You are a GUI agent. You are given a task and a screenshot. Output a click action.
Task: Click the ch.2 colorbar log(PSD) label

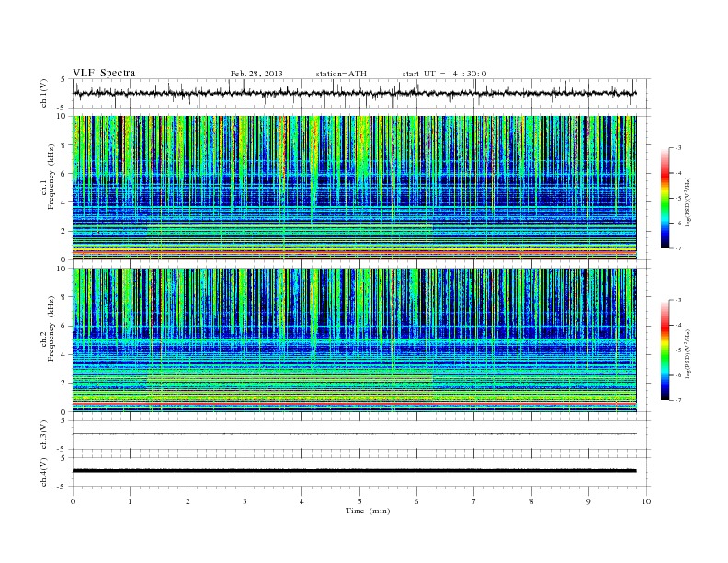[x=688, y=353]
